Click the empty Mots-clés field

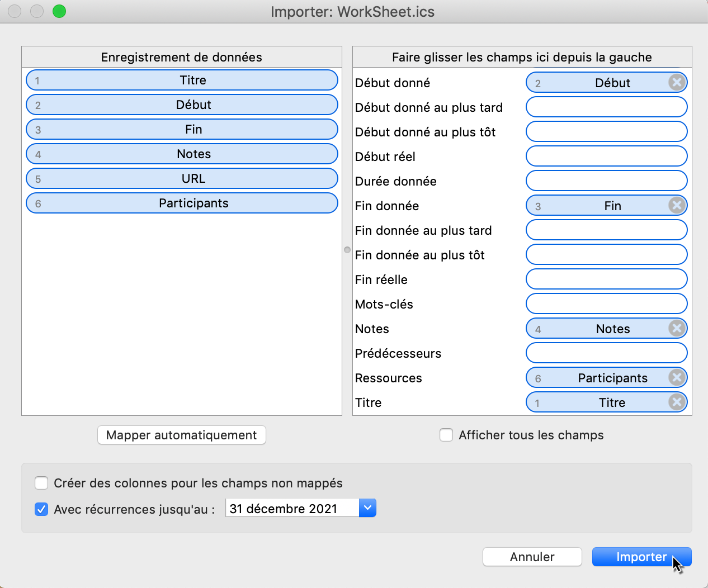[606, 304]
